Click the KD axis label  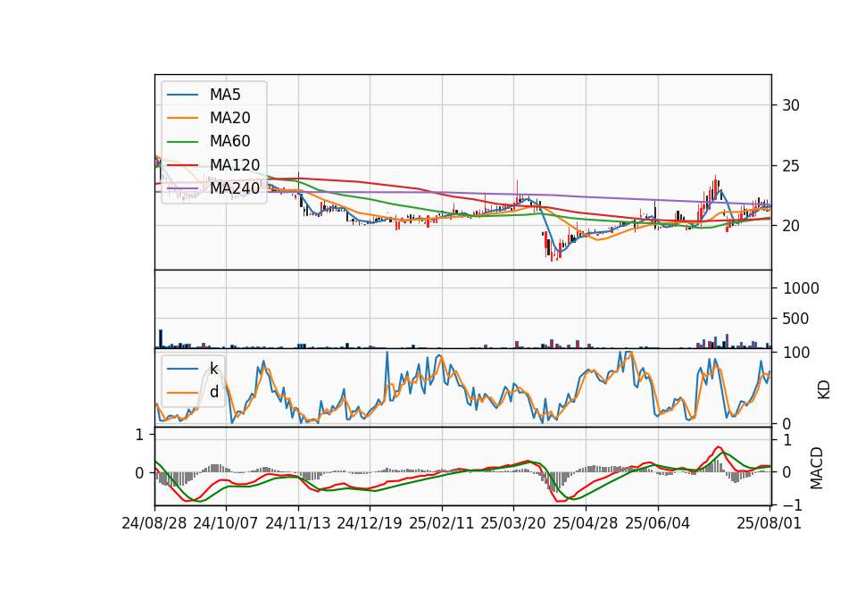tap(824, 390)
